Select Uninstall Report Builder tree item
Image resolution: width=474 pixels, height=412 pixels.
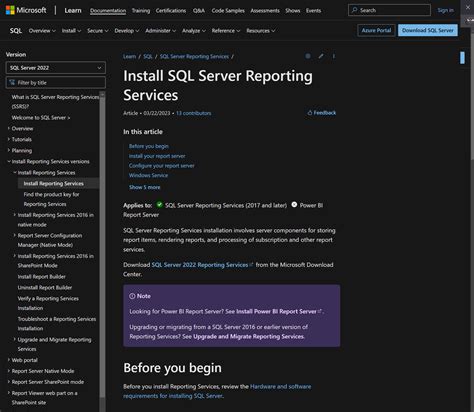tap(45, 287)
